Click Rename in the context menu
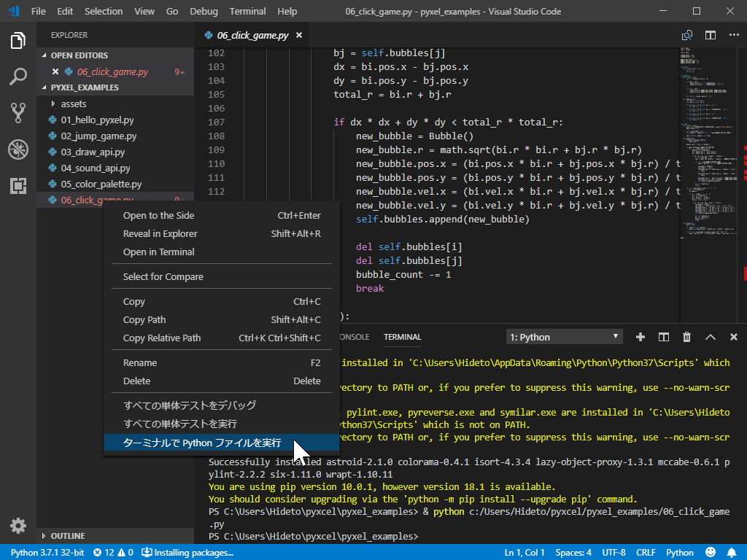Viewport: 747px width, 560px height. pos(140,362)
